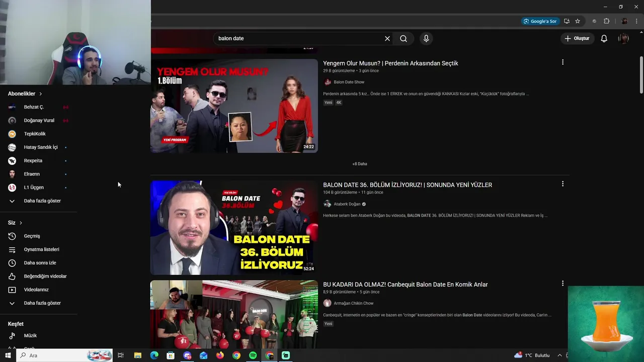The image size is (644, 362).
Task: Bookmark this page with the star icon
Action: coord(578,21)
